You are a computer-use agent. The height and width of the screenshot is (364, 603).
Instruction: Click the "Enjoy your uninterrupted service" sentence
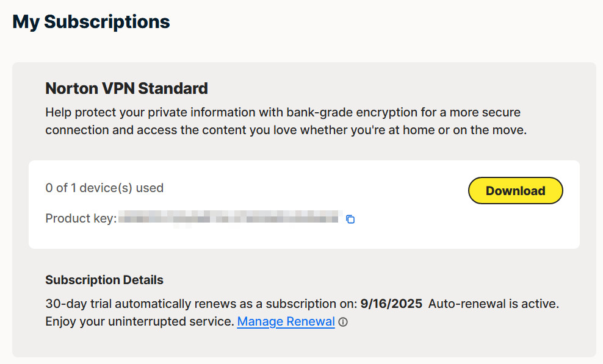click(x=140, y=321)
